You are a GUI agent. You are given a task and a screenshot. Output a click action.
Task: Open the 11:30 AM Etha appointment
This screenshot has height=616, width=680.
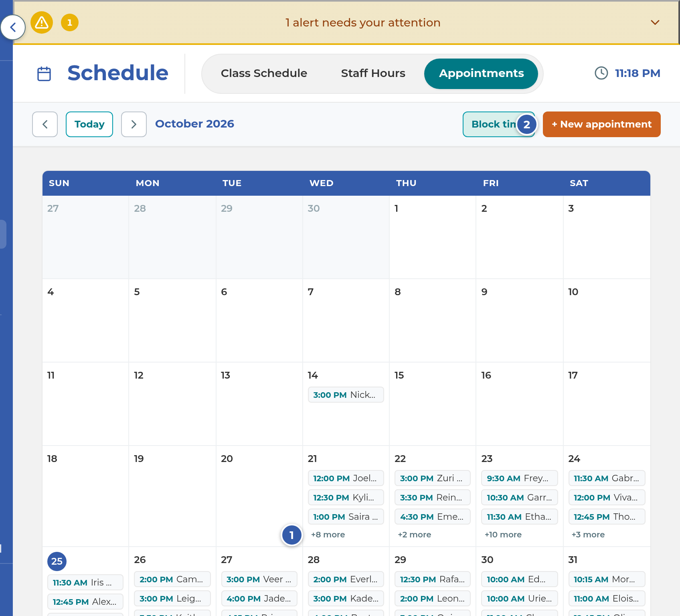click(520, 517)
